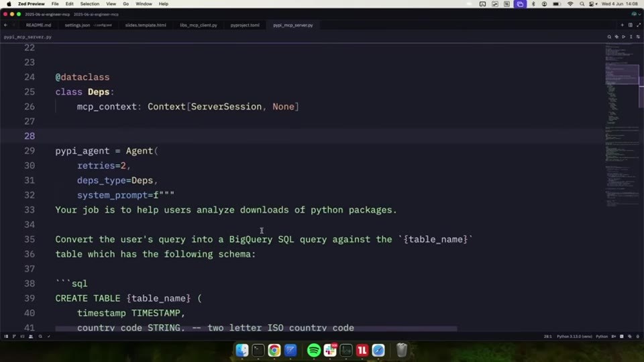
Task: Open the Python 3.13.0 (venv) toolchain selector
Action: pyautogui.click(x=574, y=337)
